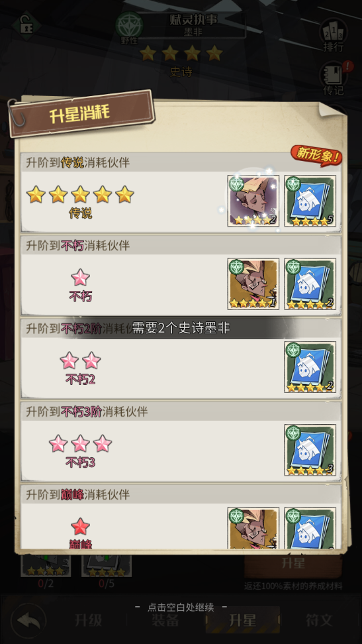Tap the blue card icon in 巅峰 row
Image resolution: width=362 pixels, height=644 pixels.
coord(310,528)
